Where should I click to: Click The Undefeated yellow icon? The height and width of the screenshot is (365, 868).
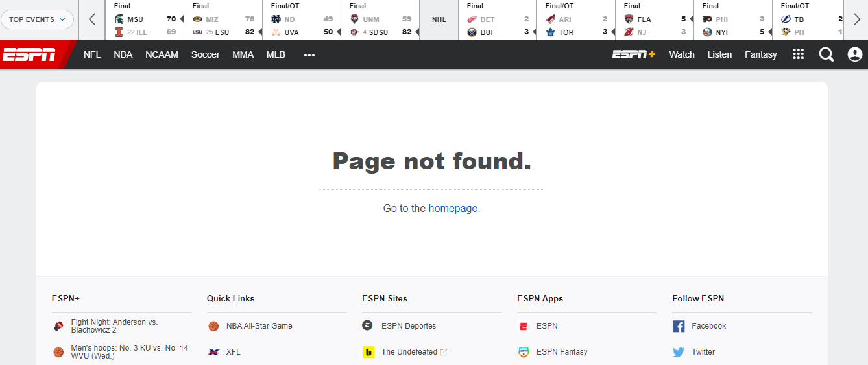click(368, 352)
